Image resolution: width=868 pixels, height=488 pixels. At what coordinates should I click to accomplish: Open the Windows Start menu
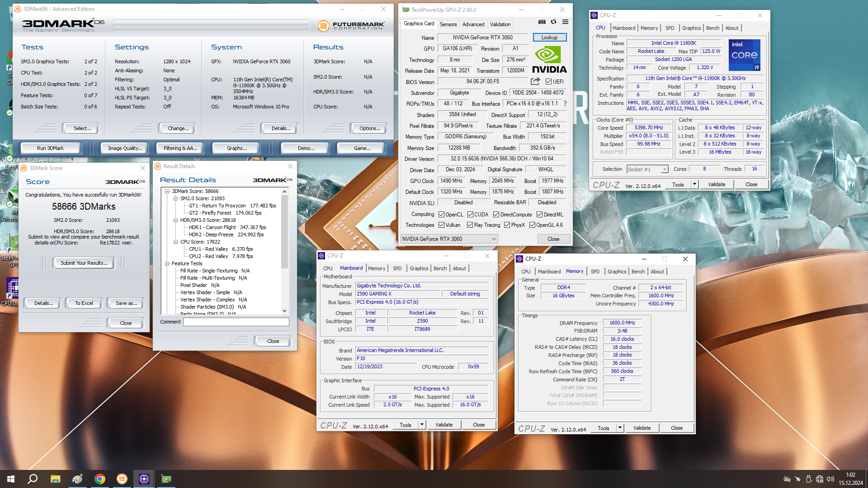pos(11,479)
